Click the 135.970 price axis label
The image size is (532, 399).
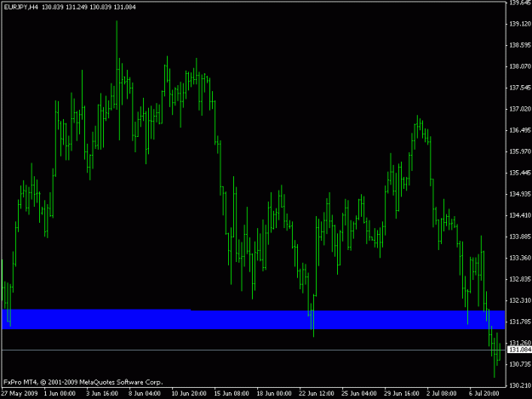point(520,151)
